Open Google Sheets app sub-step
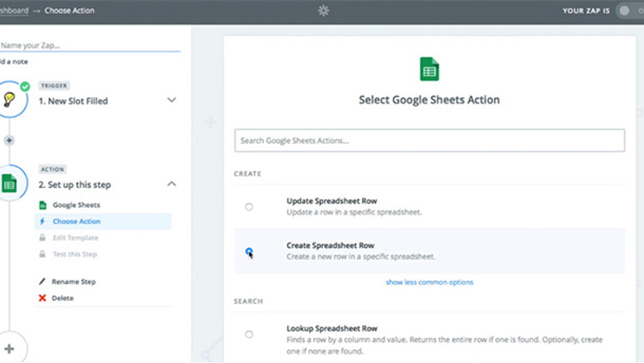The image size is (644, 363). tap(76, 205)
